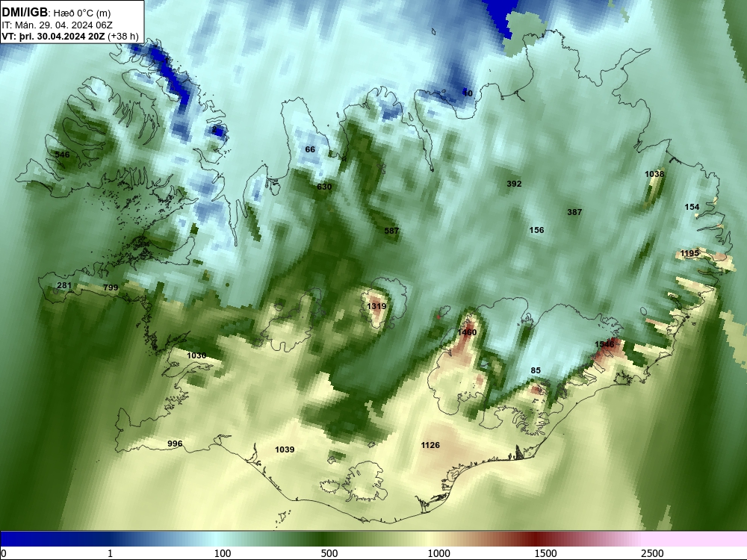This screenshot has height=560, width=747.
Task: Click the 1500 label on the color scale
Action: pyautogui.click(x=545, y=553)
